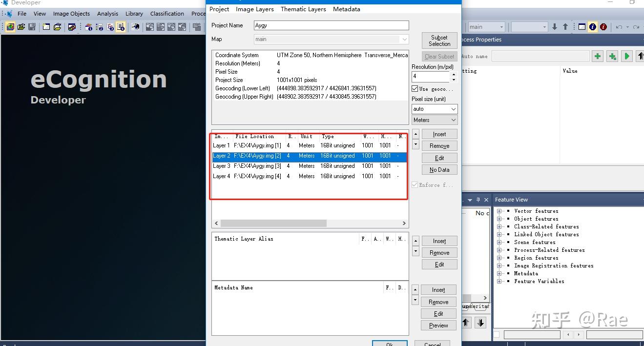Open the Pixel size auto dropdown
The image size is (644, 346).
click(435, 109)
